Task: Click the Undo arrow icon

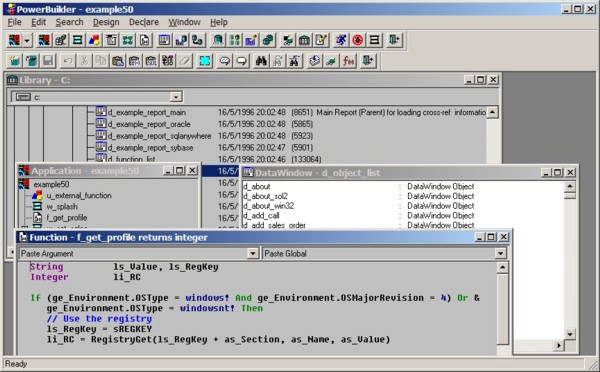Action: tap(68, 61)
